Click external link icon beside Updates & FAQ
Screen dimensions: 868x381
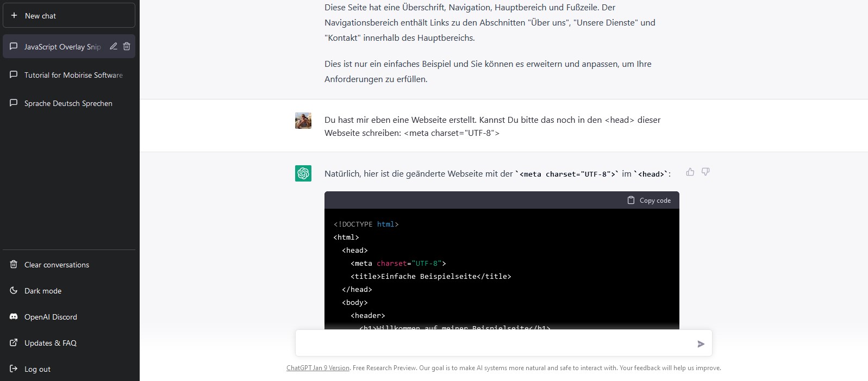(14, 342)
